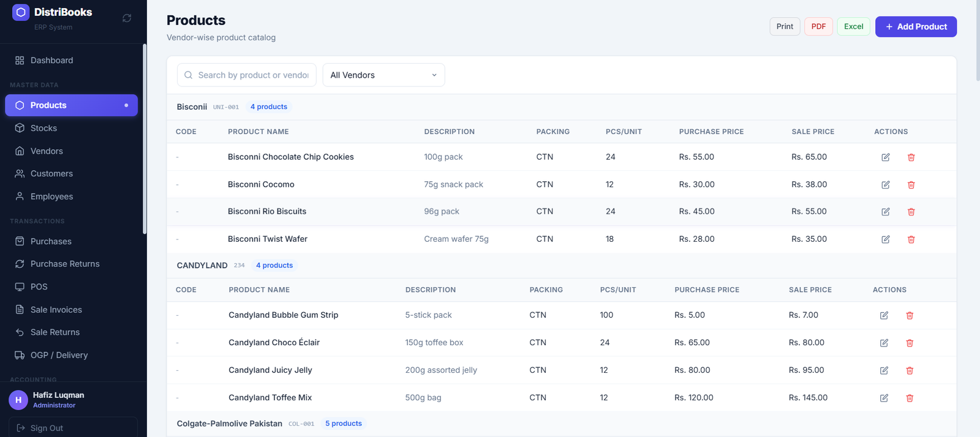
Task: Edit Candyland Toffee Mix product
Action: 884,398
